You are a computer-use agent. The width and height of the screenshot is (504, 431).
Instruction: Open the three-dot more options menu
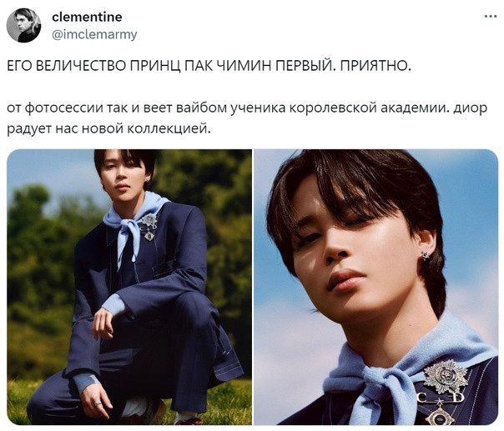(490, 17)
